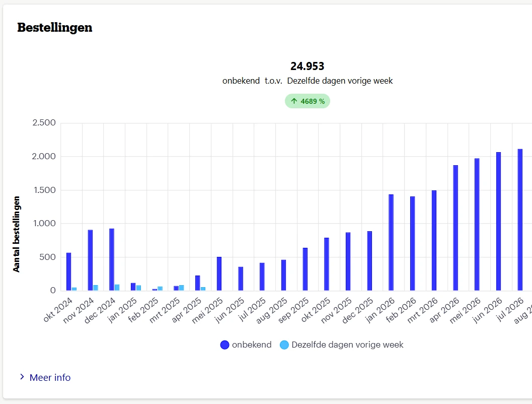Screen dimensions: 532x404
Task: Select the dark blue bar for jun 2026
Action: tap(498, 221)
